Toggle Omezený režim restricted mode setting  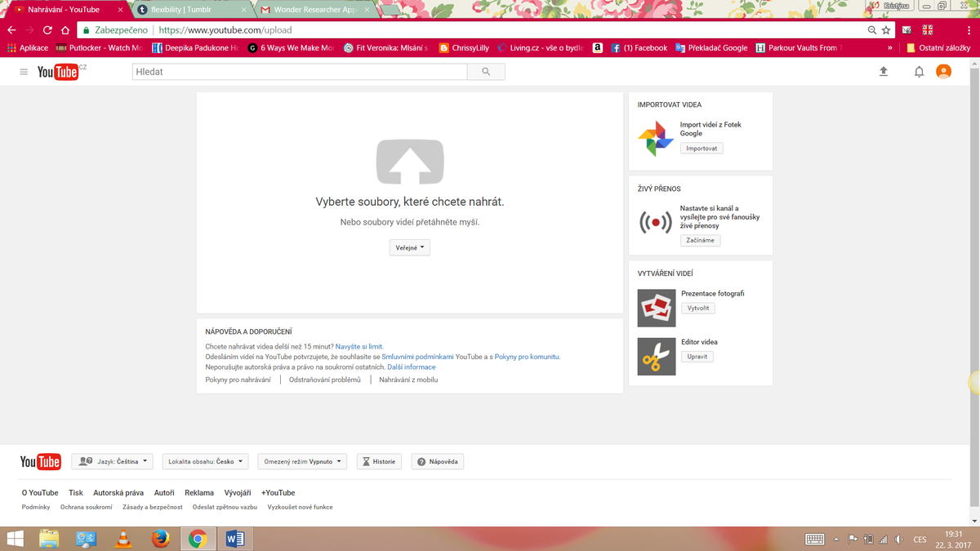[302, 461]
